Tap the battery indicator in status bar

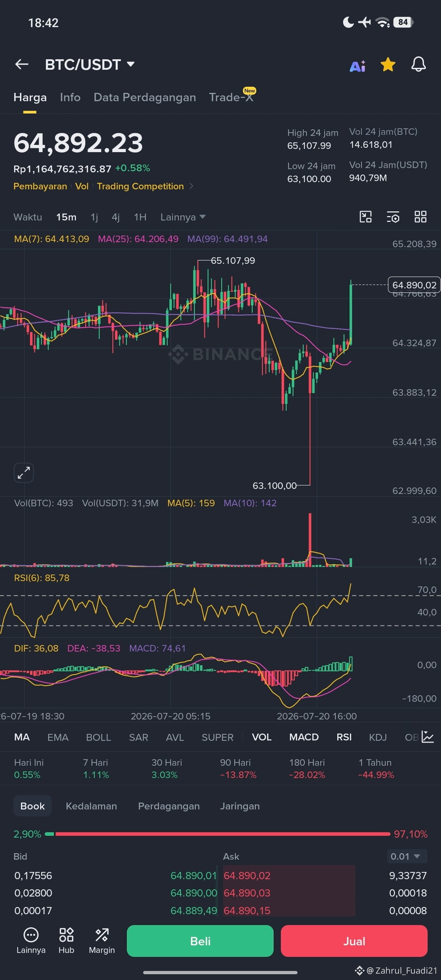coord(403,22)
